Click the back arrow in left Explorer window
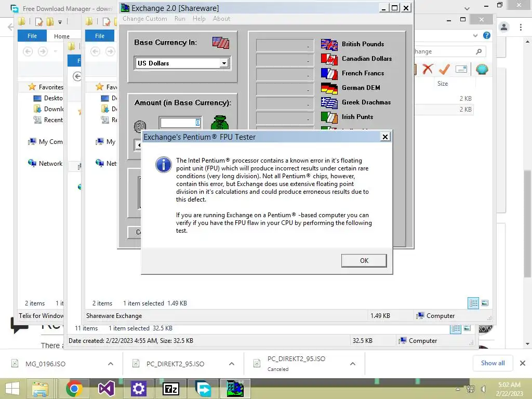This screenshot has height=399, width=532. click(28, 51)
